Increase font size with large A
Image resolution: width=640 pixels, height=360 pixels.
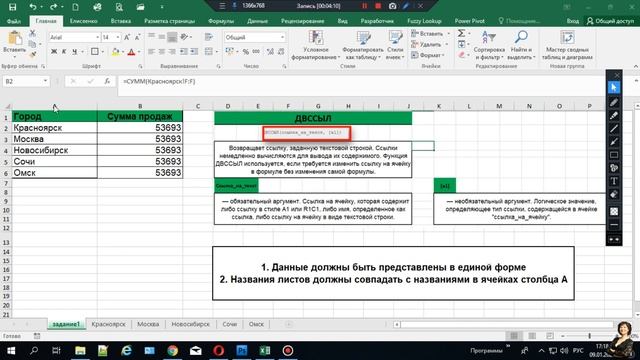tap(127, 37)
